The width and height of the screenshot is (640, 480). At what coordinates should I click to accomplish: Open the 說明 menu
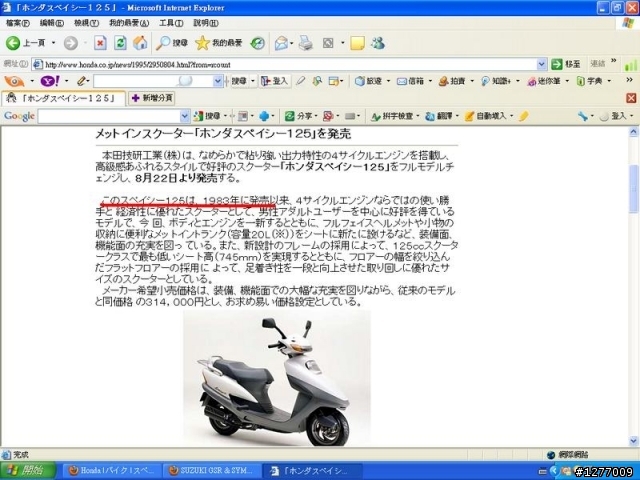coord(206,23)
